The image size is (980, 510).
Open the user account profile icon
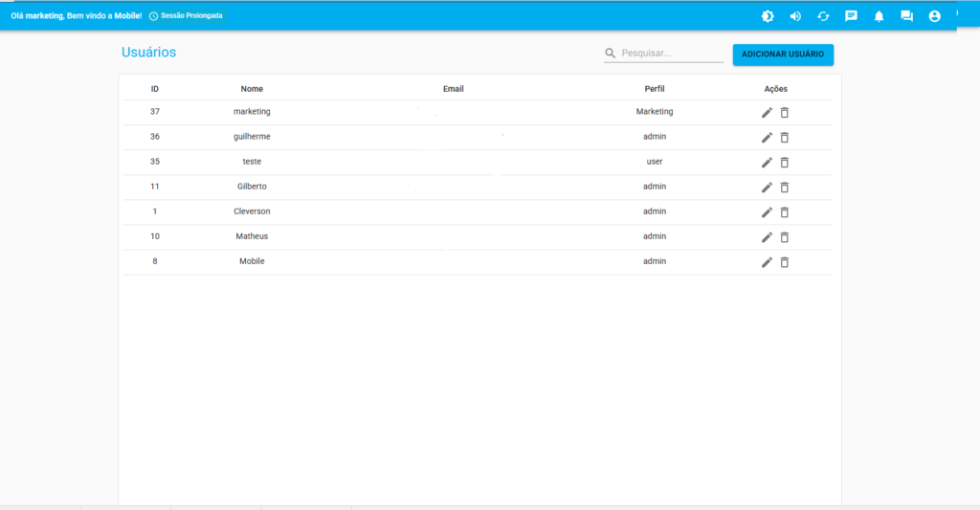point(934,16)
